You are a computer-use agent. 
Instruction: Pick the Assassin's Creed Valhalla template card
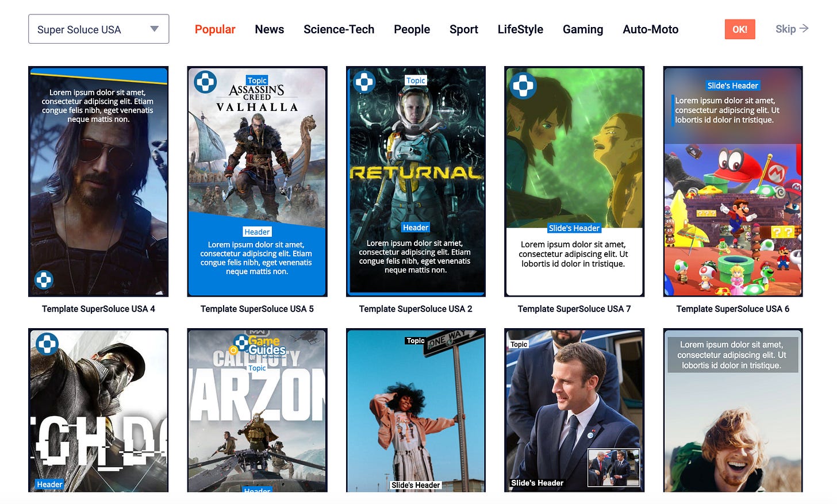tap(257, 182)
